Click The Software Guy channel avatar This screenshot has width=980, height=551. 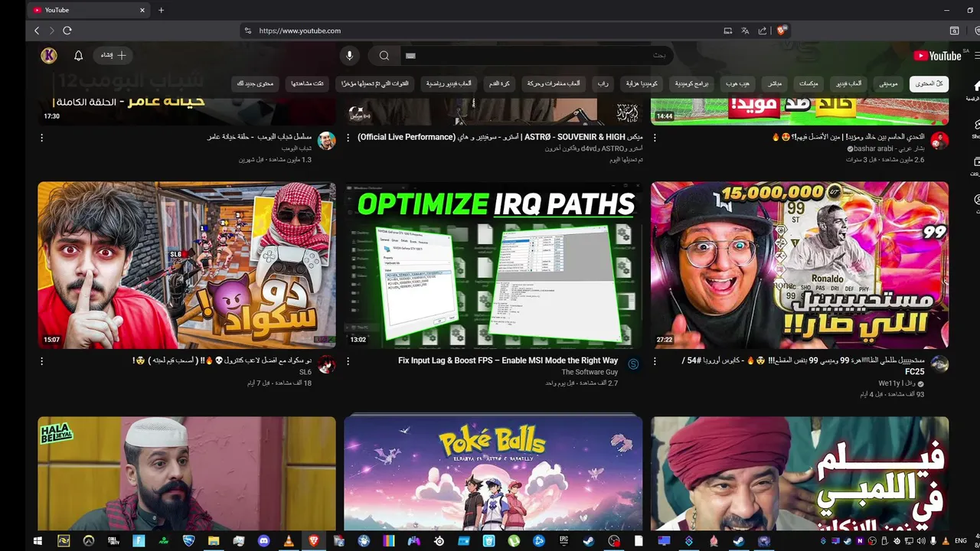point(633,364)
